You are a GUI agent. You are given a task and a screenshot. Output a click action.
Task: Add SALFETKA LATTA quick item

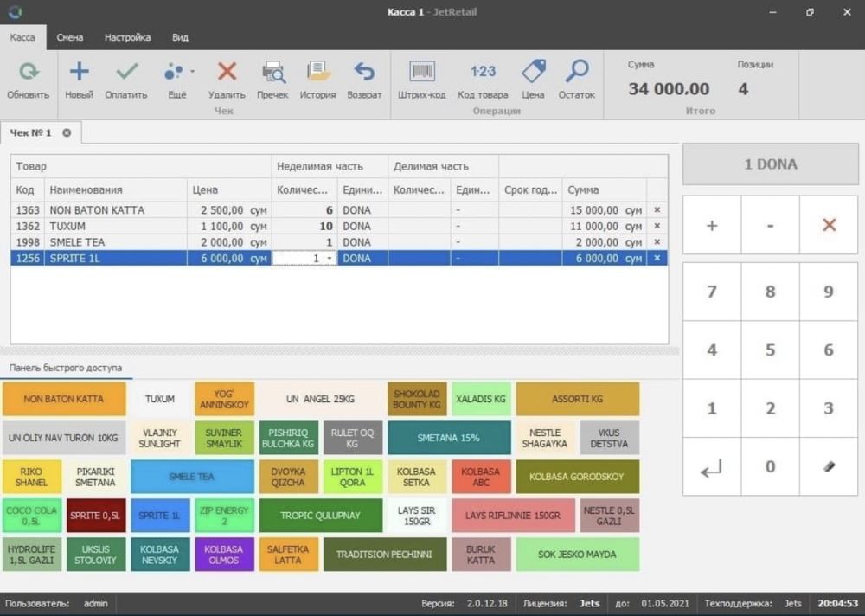289,555
